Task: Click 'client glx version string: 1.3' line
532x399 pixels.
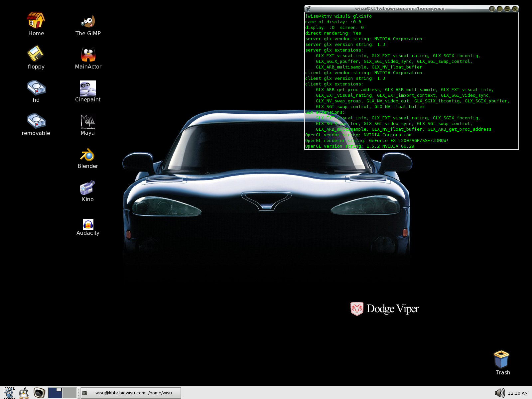Action: (x=345, y=78)
